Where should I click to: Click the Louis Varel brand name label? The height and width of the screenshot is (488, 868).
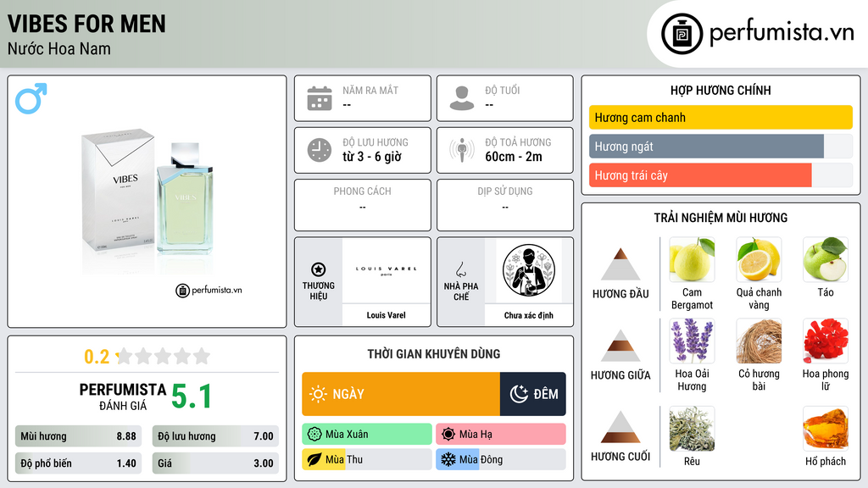click(386, 315)
